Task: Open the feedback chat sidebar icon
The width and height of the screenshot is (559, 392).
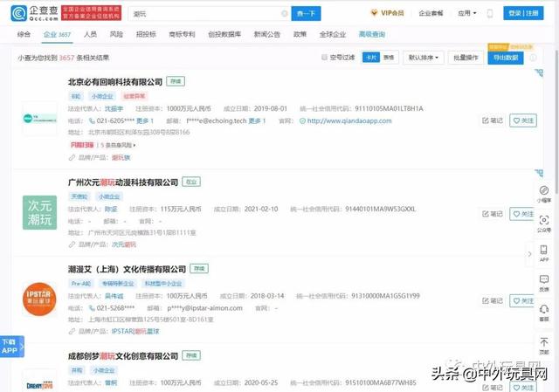Action: [x=544, y=283]
